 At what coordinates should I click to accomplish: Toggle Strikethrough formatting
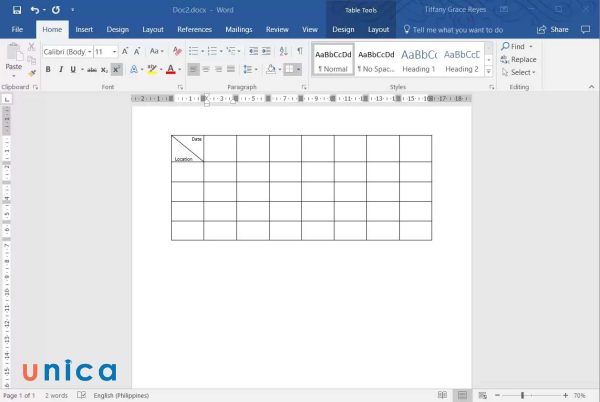91,70
